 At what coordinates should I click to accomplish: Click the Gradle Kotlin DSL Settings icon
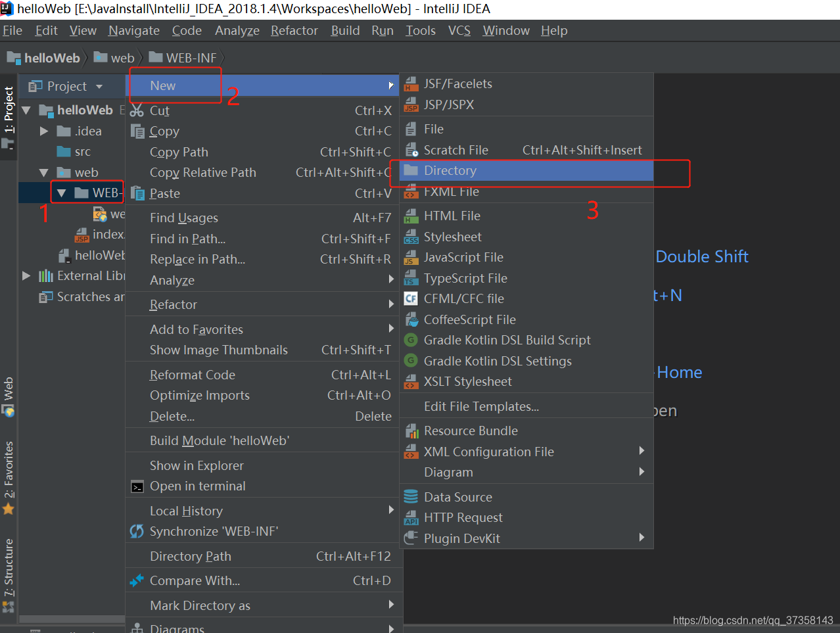[411, 361]
